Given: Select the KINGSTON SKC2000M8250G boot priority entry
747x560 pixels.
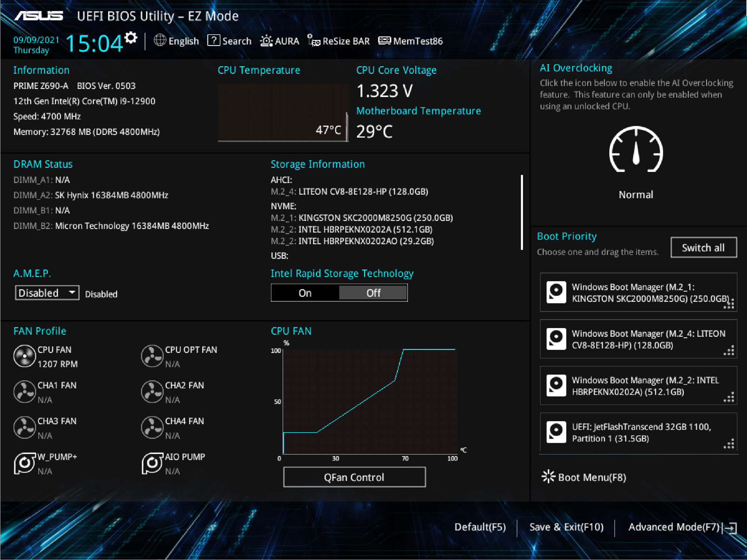Looking at the screenshot, I should [638, 292].
